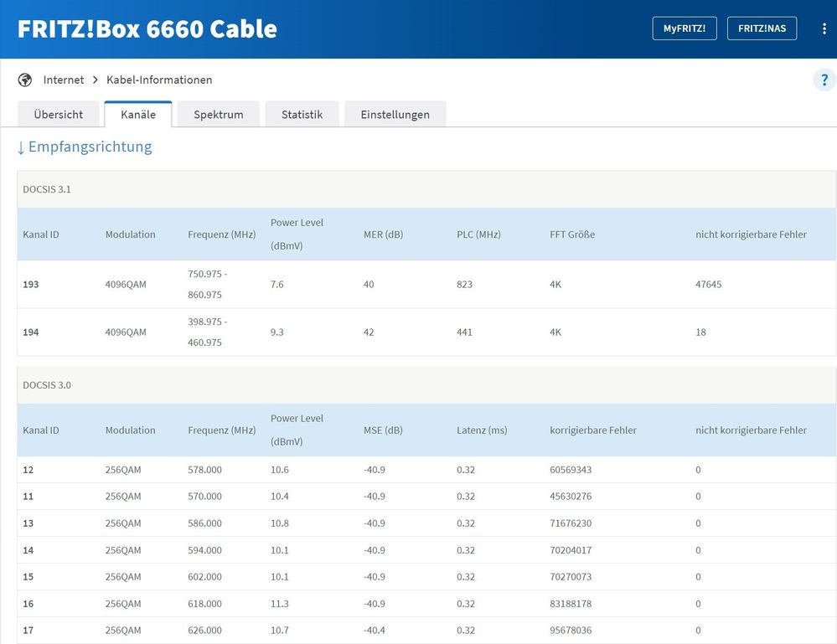Click the korrigierbare Fehler column header
This screenshot has width=837, height=644.
[592, 430]
